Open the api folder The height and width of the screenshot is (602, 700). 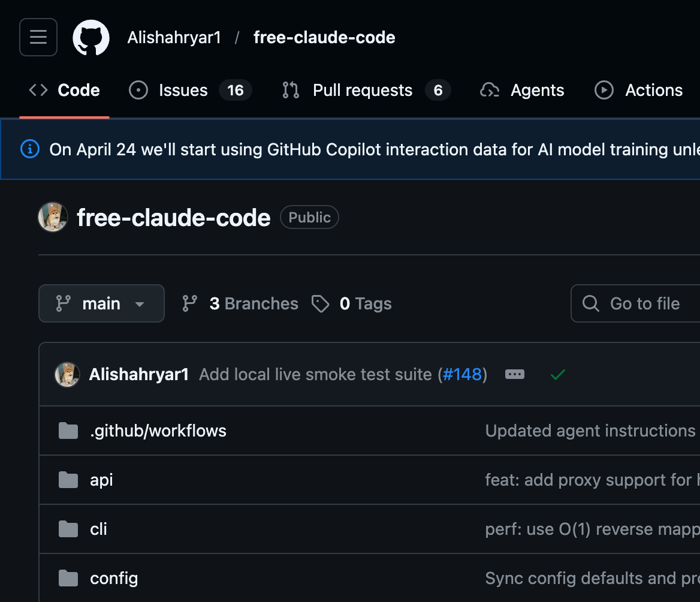tap(101, 480)
